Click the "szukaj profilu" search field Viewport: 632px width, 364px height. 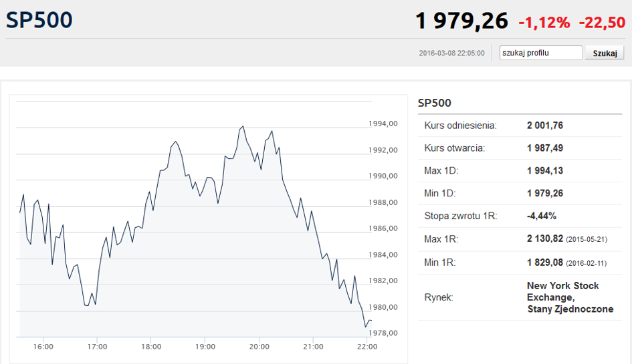point(541,53)
